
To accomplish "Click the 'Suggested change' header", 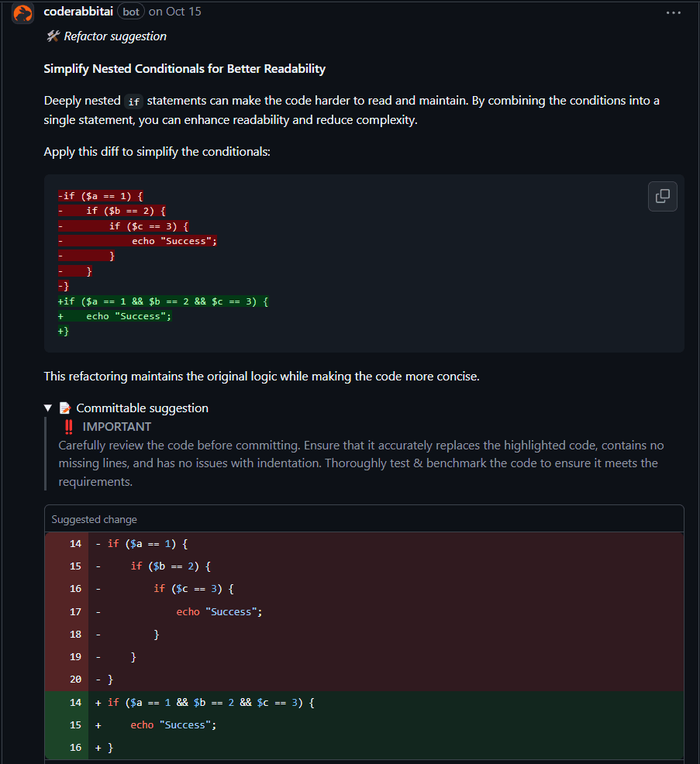I will point(94,519).
